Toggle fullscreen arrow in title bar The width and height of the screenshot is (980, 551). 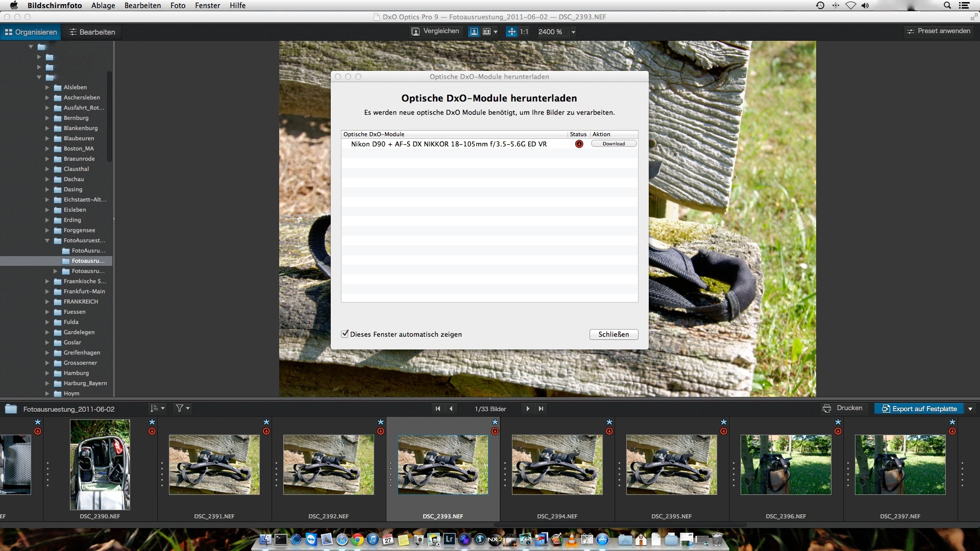pyautogui.click(x=973, y=17)
